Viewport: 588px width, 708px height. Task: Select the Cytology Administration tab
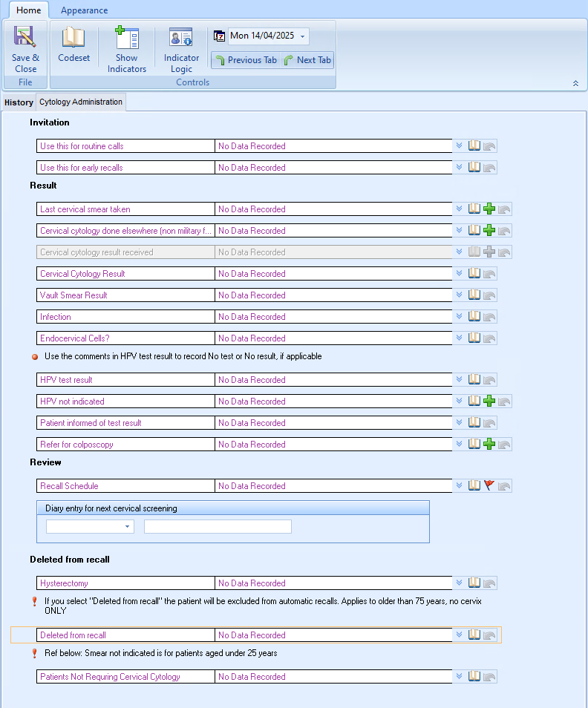[81, 102]
